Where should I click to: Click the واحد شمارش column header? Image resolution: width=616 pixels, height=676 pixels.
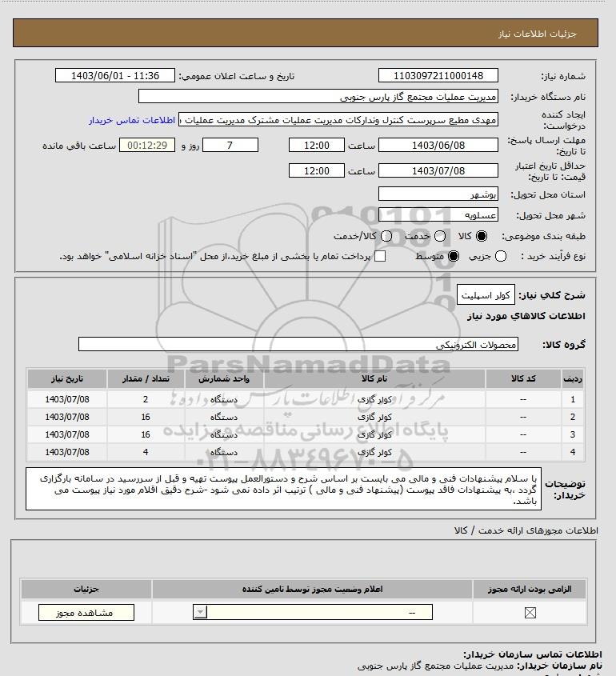pyautogui.click(x=224, y=378)
